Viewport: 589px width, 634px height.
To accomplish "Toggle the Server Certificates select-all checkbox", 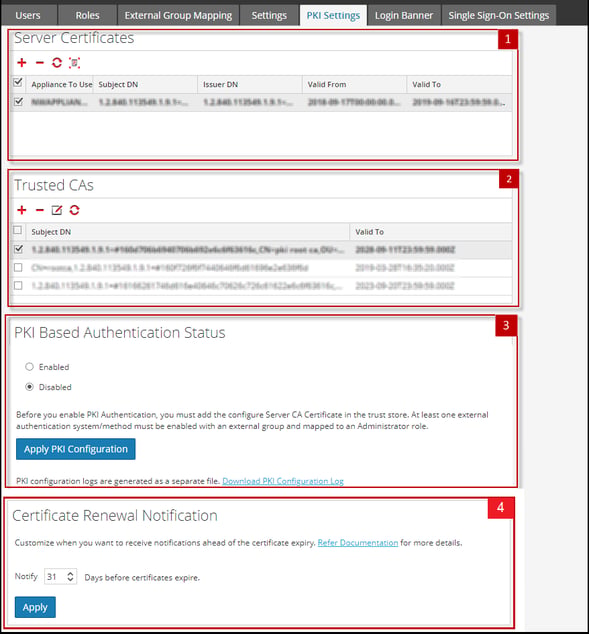I will tap(18, 82).
